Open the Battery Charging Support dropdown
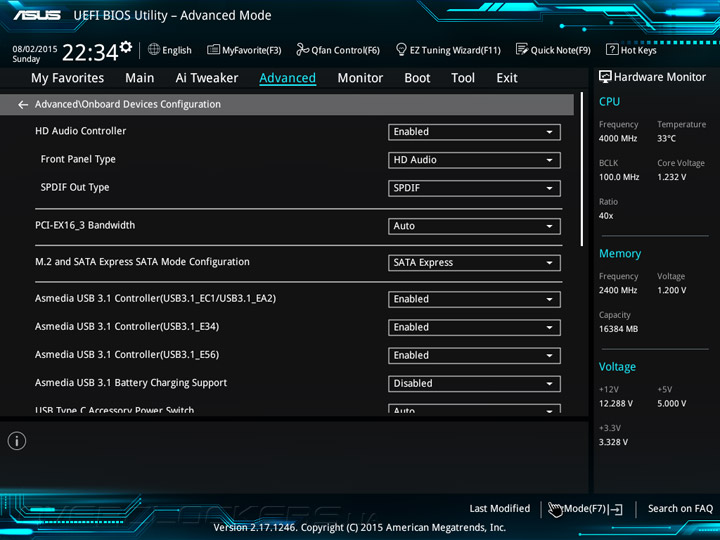The width and height of the screenshot is (720, 540). (474, 384)
